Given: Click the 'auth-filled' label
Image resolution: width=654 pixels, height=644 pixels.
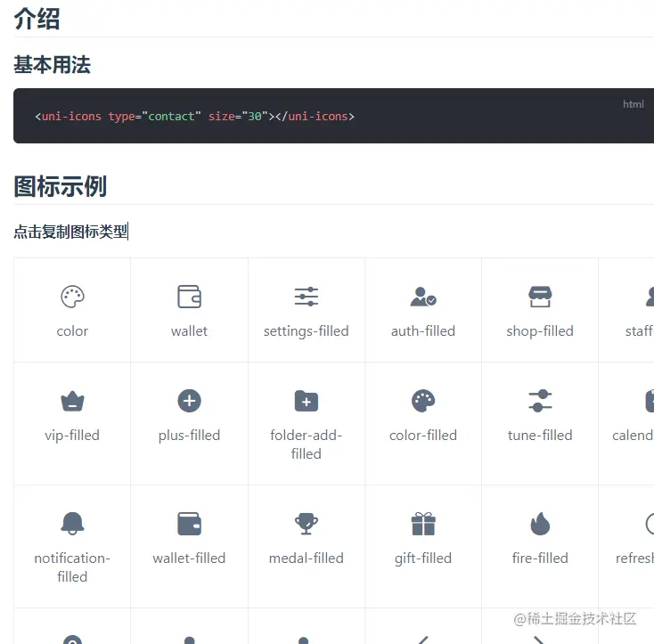Looking at the screenshot, I should (x=423, y=331).
